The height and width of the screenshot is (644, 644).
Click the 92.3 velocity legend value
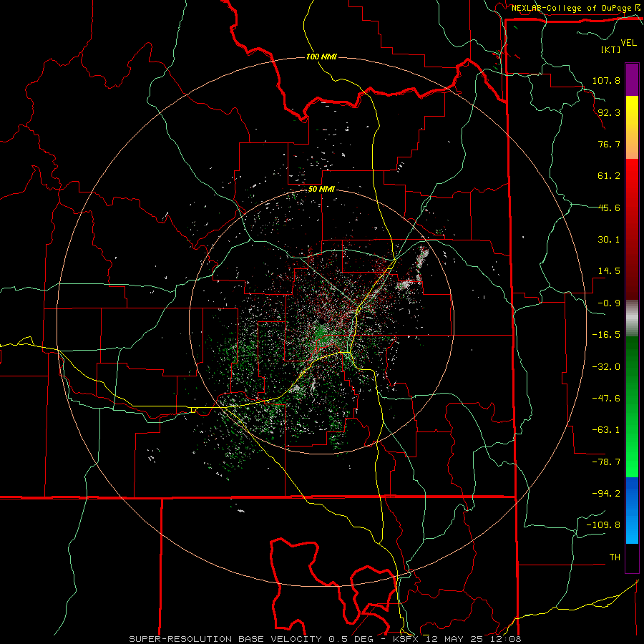609,112
